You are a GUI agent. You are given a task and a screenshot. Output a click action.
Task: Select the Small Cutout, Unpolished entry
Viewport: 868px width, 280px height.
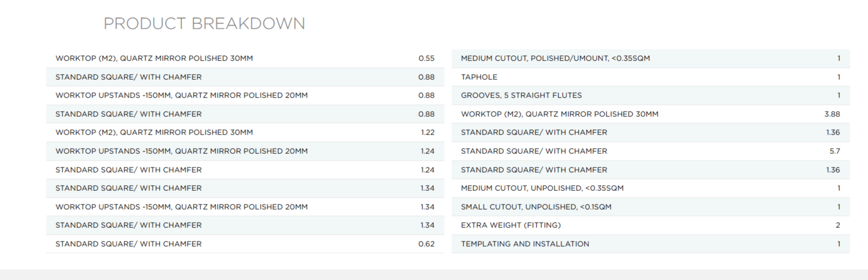point(536,207)
